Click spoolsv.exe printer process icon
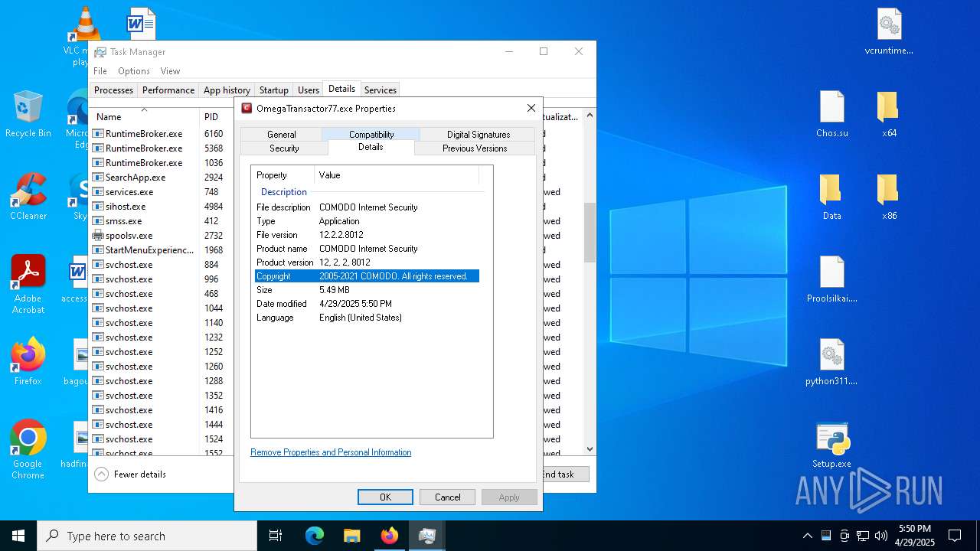 (98, 236)
